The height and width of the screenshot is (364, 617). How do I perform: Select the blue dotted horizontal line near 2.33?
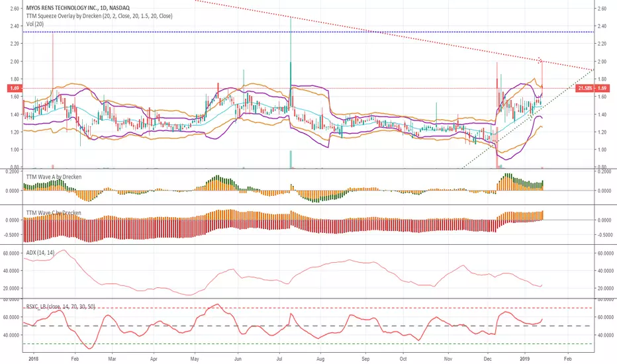click(x=308, y=32)
